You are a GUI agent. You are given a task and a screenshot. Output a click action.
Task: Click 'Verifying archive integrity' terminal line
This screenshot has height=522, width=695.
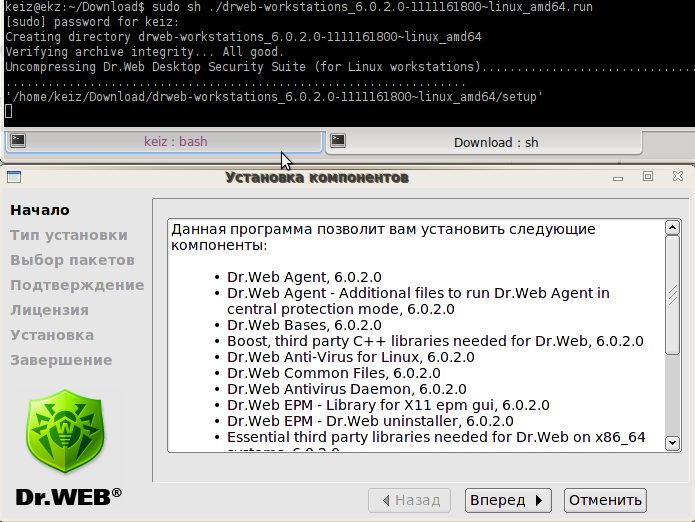coord(144,52)
